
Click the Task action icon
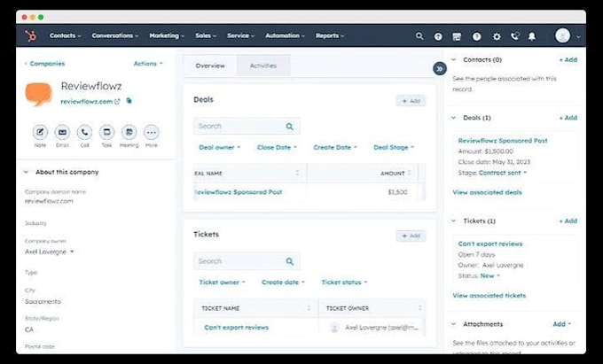[107, 133]
